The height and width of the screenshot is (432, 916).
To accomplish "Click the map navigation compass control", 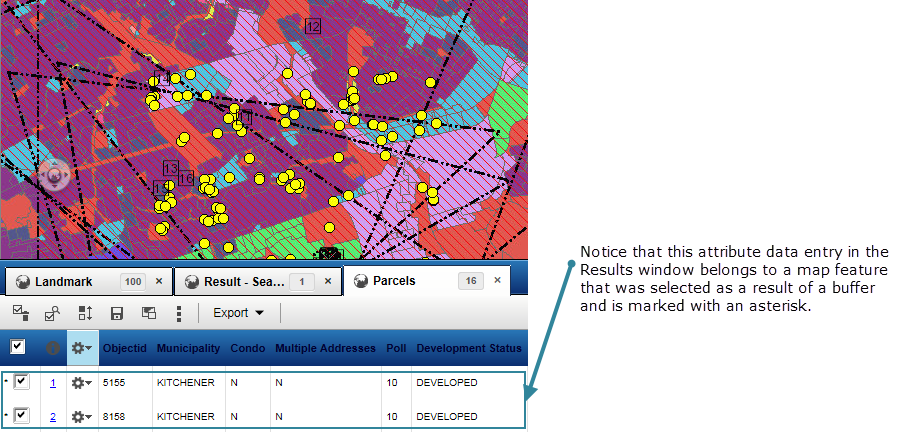I will click(54, 176).
